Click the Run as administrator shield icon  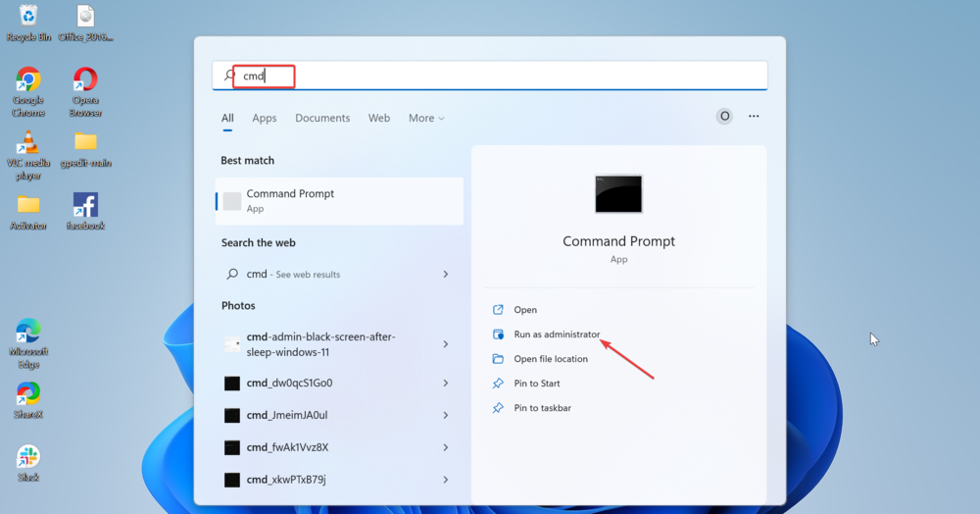click(498, 334)
